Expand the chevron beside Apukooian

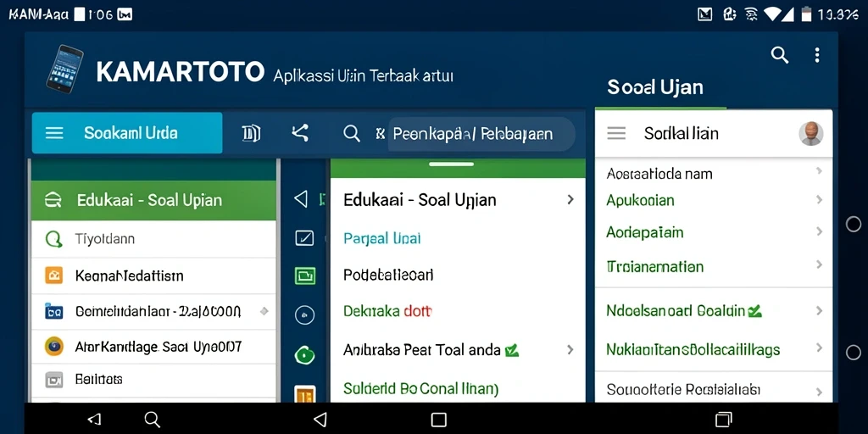point(820,199)
